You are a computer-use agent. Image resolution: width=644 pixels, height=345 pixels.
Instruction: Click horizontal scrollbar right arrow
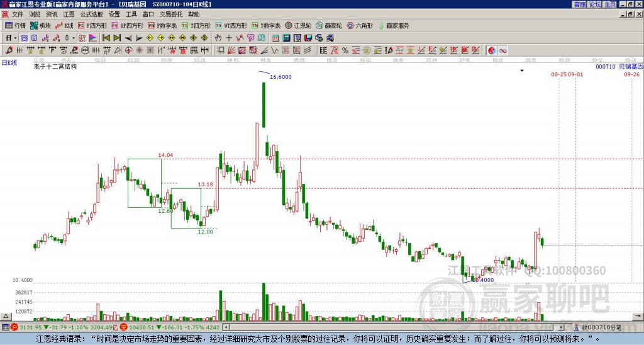point(562,327)
